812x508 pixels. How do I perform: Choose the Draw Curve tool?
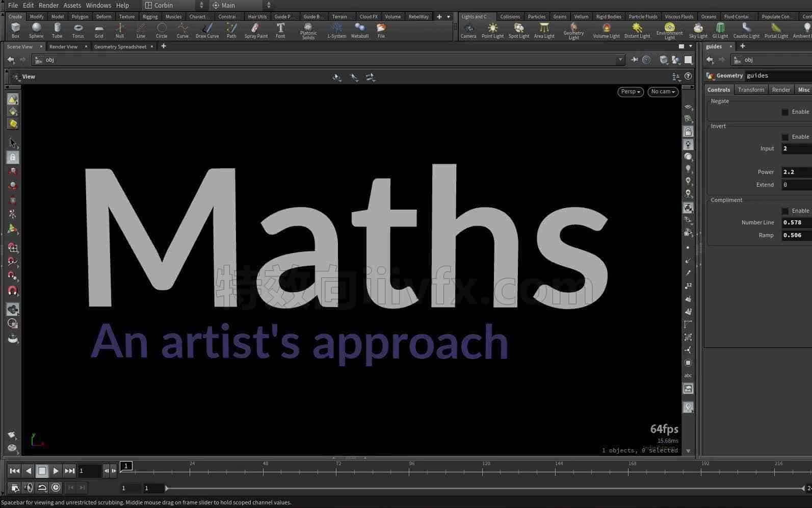pyautogui.click(x=207, y=31)
